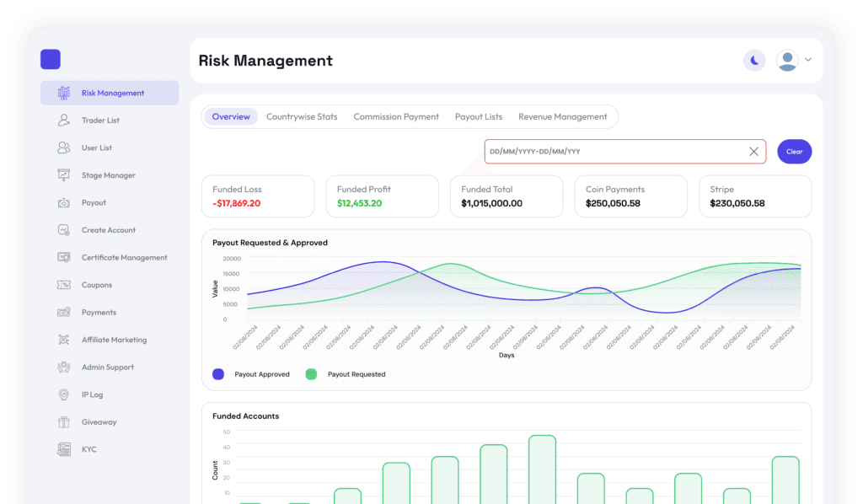The image size is (863, 504).
Task: Click the blue app logo square
Action: click(50, 59)
